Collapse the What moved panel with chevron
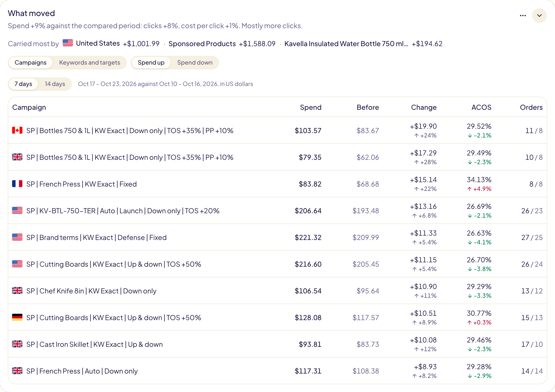The image size is (555, 392). 539,16
